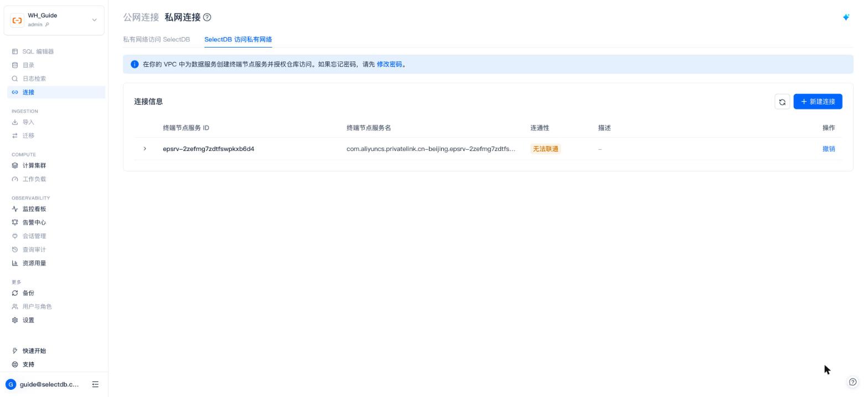Click the 支持 lifebuoy icon

tap(15, 364)
